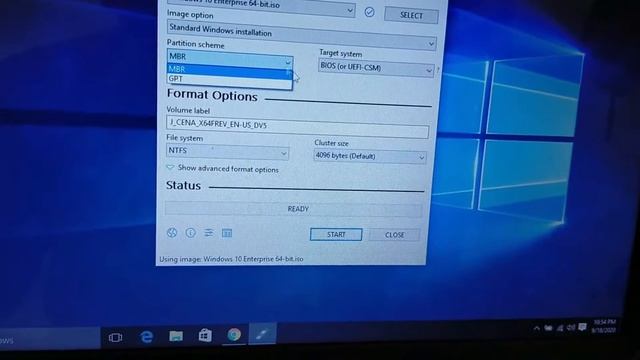Screen dimensions: 640x360
Task: Click the battery icon in the tray
Action: pyautogui.click(x=549, y=328)
